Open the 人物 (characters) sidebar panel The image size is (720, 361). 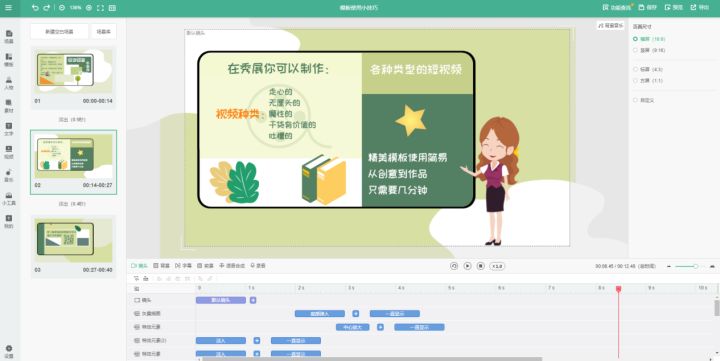[x=9, y=83]
